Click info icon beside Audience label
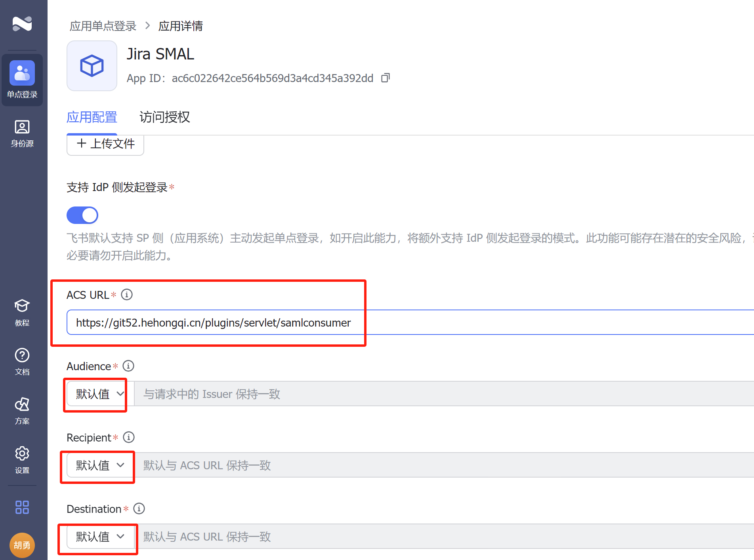This screenshot has height=560, width=754. [x=128, y=366]
